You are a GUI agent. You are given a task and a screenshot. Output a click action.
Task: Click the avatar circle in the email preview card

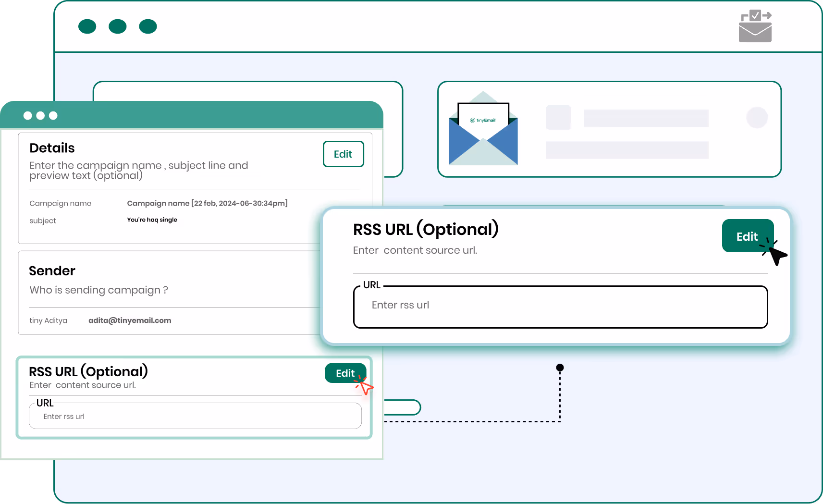point(757,118)
